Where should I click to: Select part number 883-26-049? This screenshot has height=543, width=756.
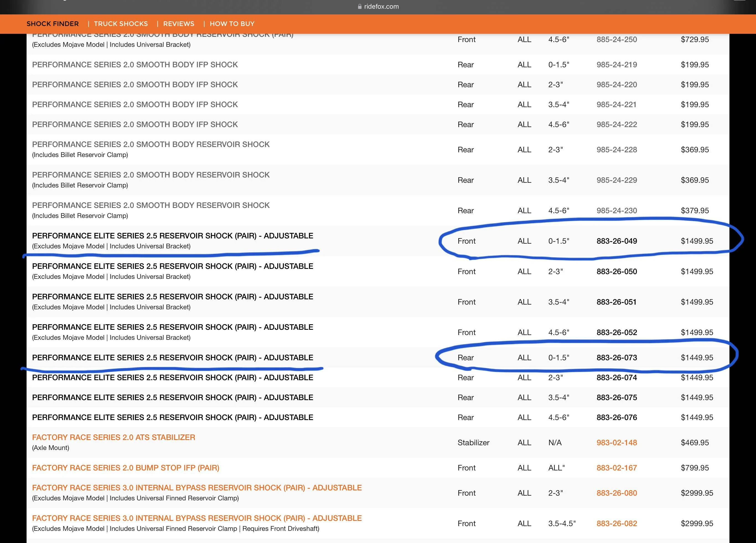click(x=617, y=241)
